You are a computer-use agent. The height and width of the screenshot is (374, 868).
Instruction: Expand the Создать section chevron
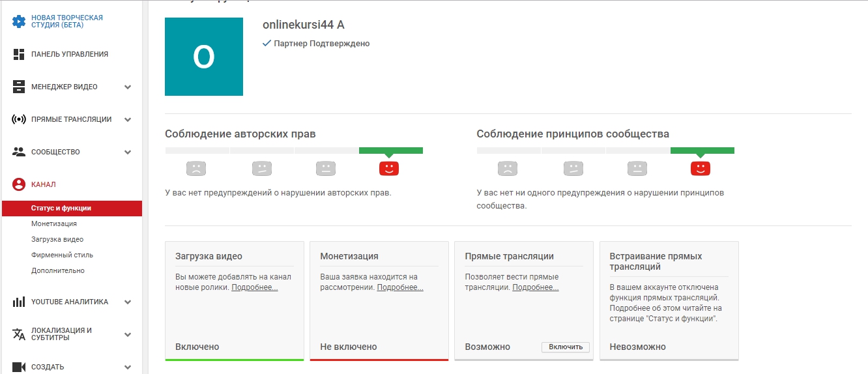[x=128, y=367]
